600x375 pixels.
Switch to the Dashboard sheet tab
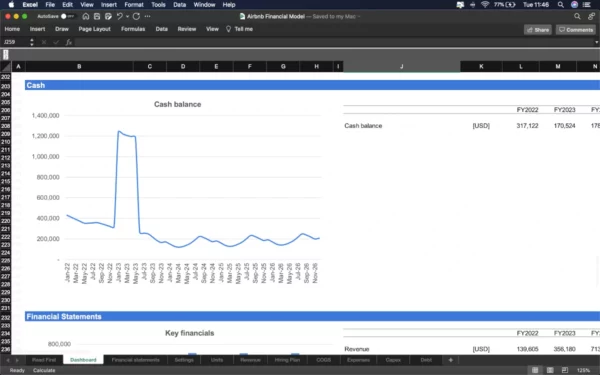click(83, 360)
